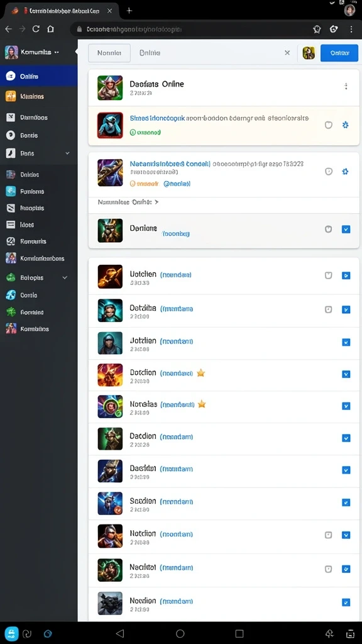Screen dimensions: 362x644
Task: Tap the Android back navigation button
Action: 120,633
